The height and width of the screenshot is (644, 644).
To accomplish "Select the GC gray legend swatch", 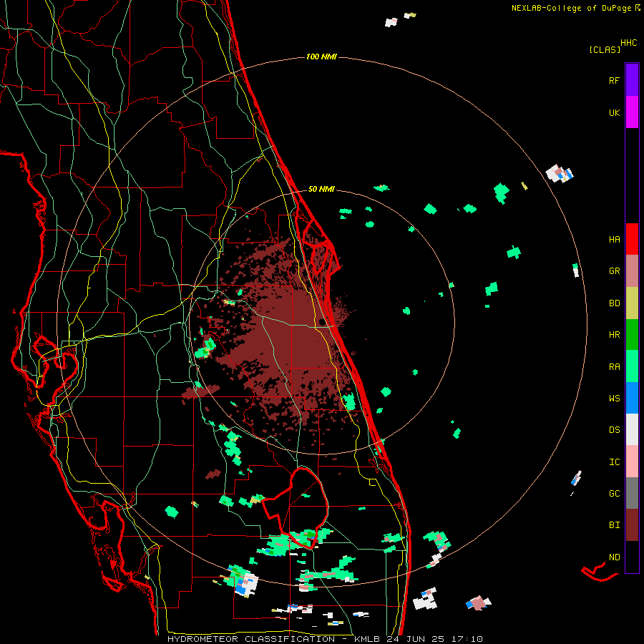I will click(x=632, y=493).
